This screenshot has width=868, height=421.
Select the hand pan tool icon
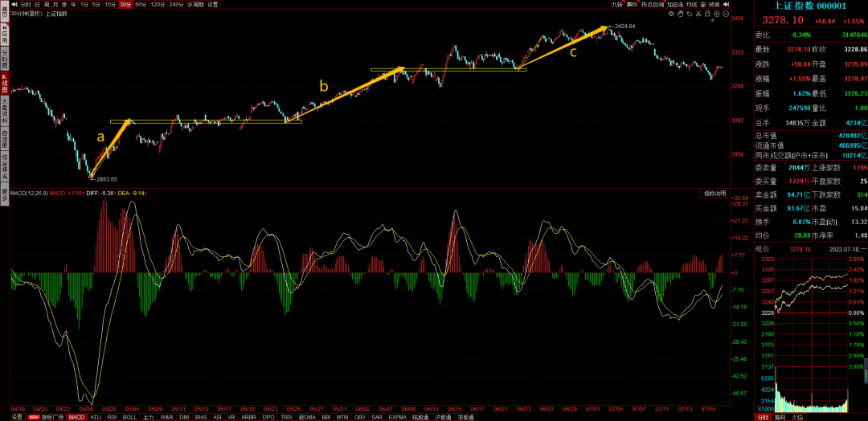click(680, 14)
